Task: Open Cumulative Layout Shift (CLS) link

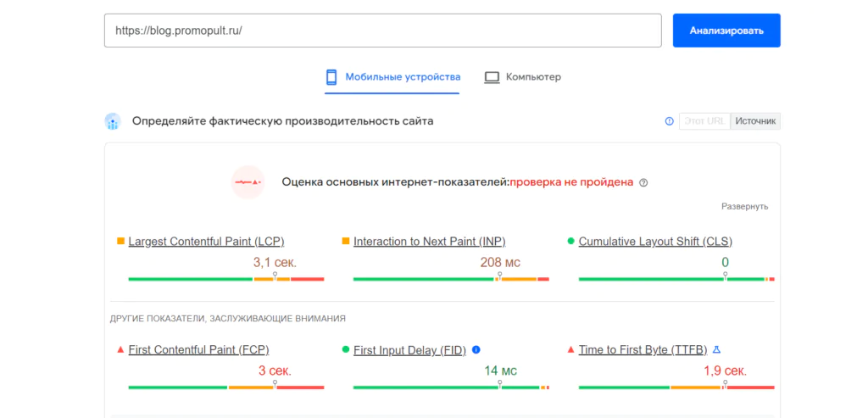Action: [655, 242]
